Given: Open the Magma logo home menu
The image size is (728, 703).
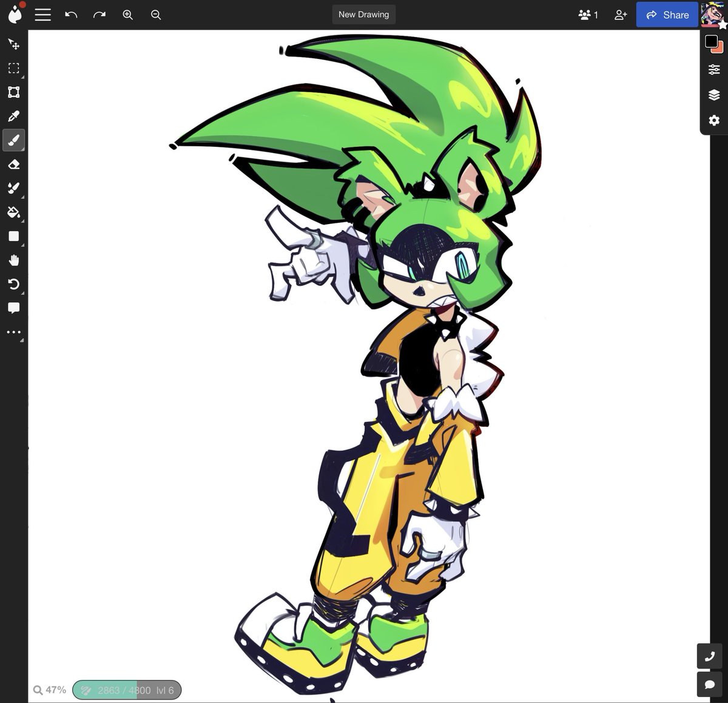Looking at the screenshot, I should tap(15, 14).
